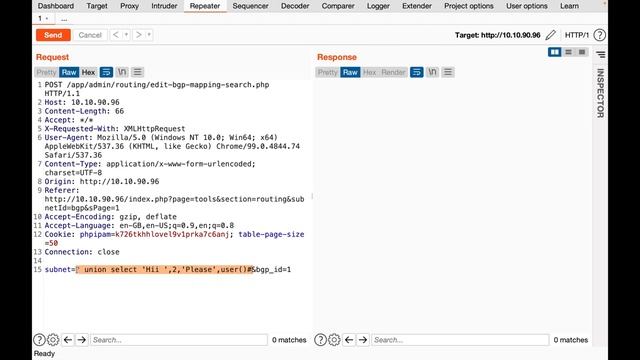
Task: Click the Cancel button
Action: tap(90, 35)
